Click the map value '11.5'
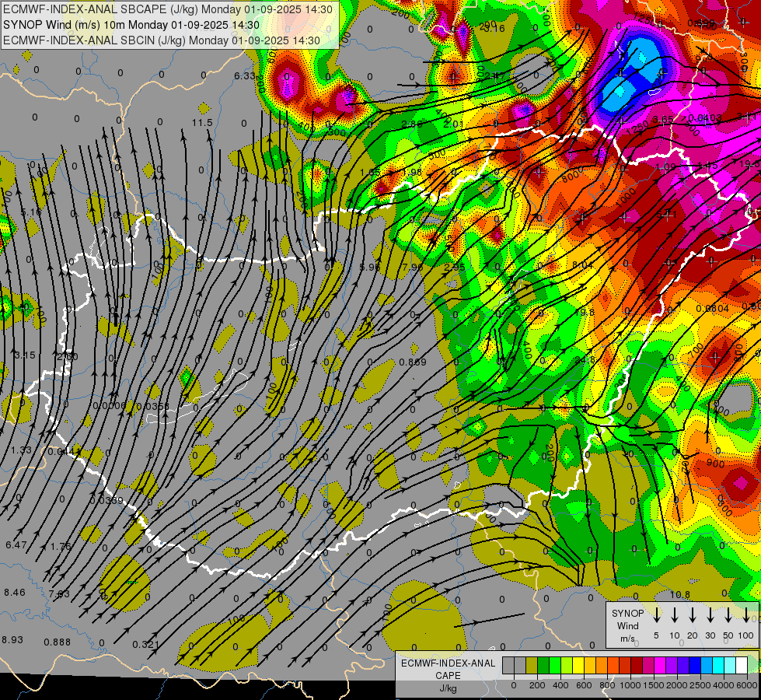 pyautogui.click(x=202, y=122)
